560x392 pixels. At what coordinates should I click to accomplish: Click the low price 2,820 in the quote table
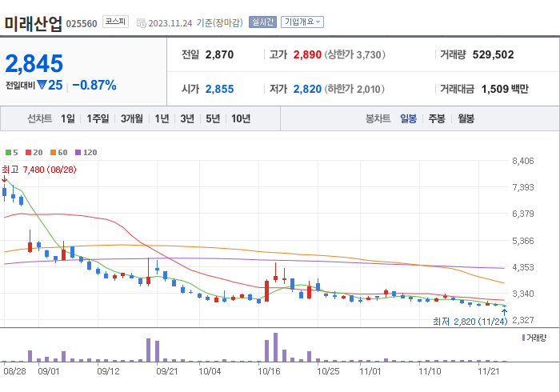coord(307,89)
